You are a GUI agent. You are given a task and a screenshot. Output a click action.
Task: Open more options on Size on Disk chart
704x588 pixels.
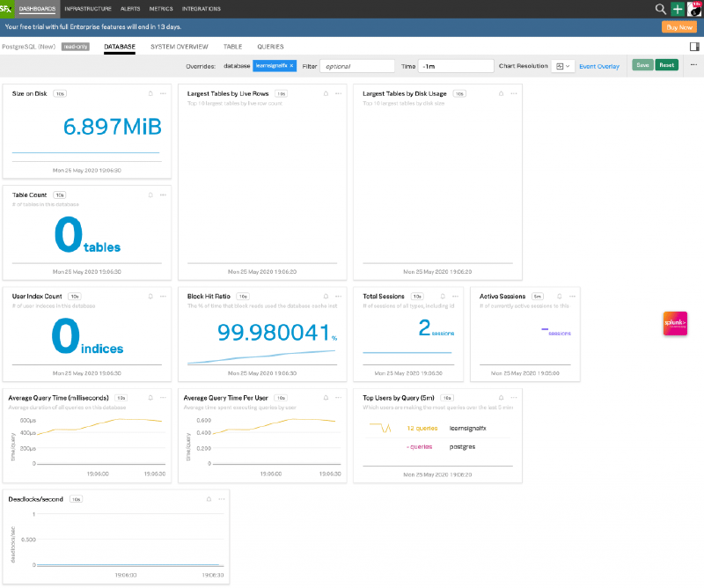163,93
